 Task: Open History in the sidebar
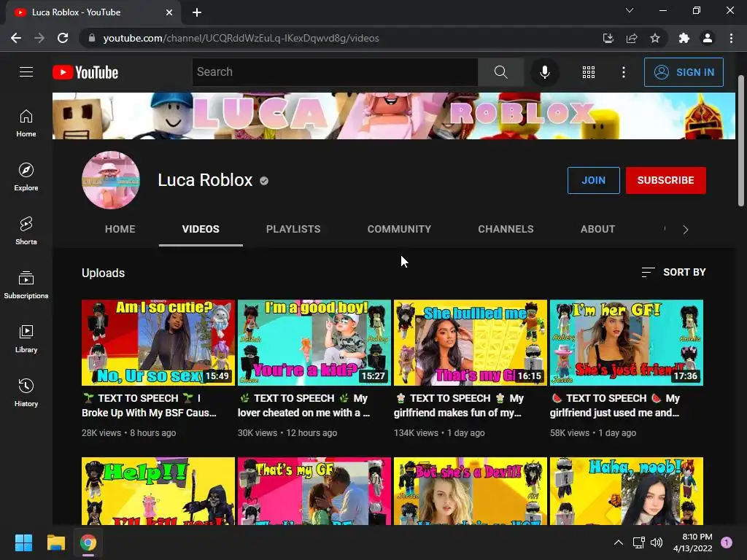point(26,392)
